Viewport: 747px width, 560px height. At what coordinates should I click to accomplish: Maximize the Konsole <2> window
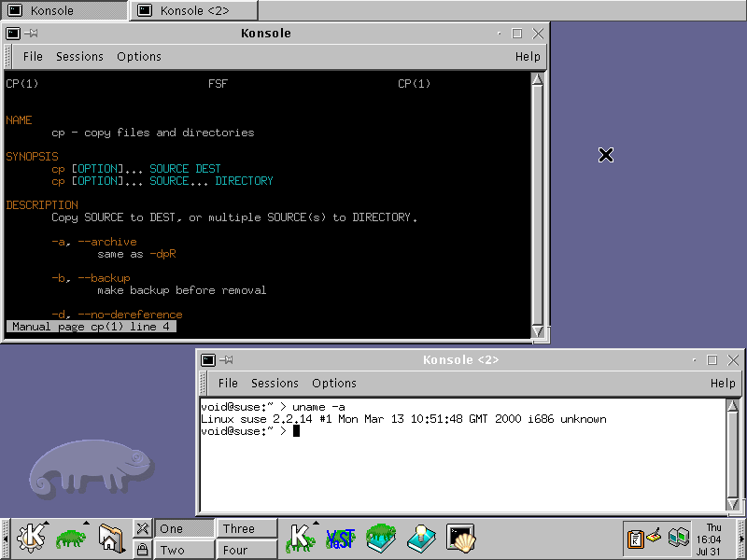(x=712, y=360)
